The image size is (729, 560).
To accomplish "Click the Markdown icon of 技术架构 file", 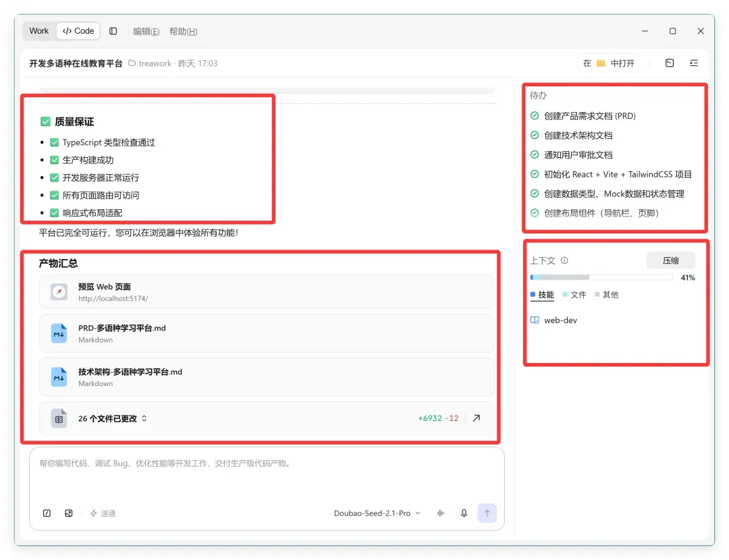I will coord(59,377).
